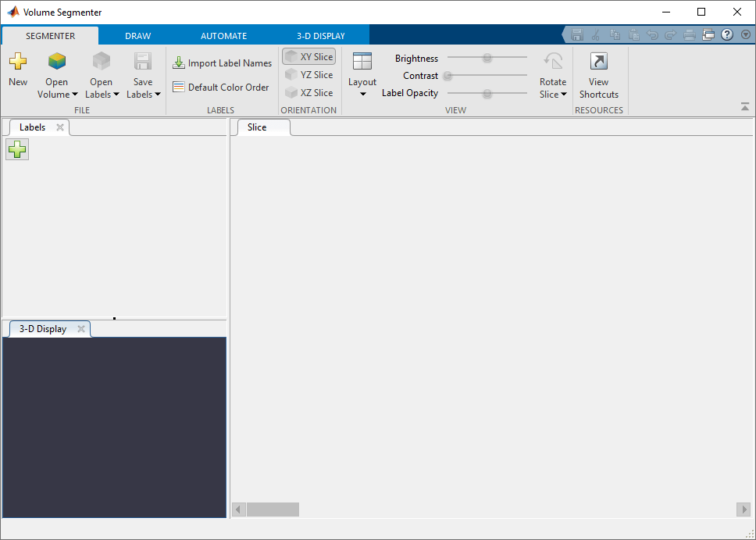This screenshot has height=540, width=756.
Task: Click the slice scrollbar right arrow
Action: 744,509
